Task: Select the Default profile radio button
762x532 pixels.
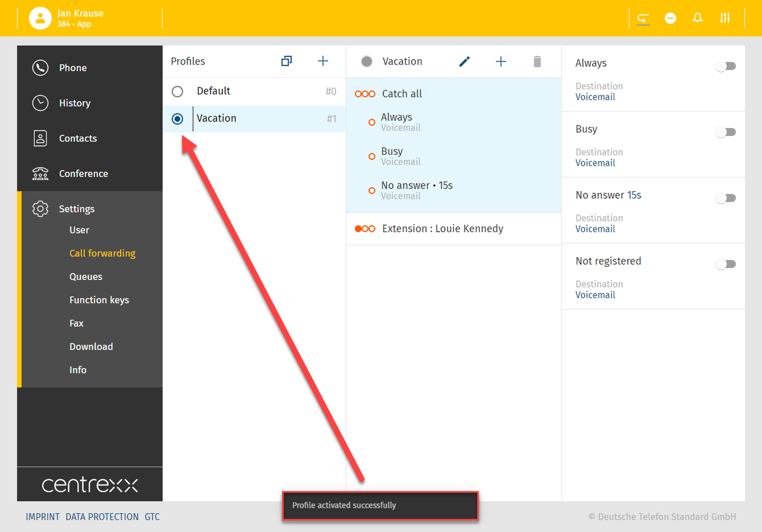Action: (x=178, y=91)
